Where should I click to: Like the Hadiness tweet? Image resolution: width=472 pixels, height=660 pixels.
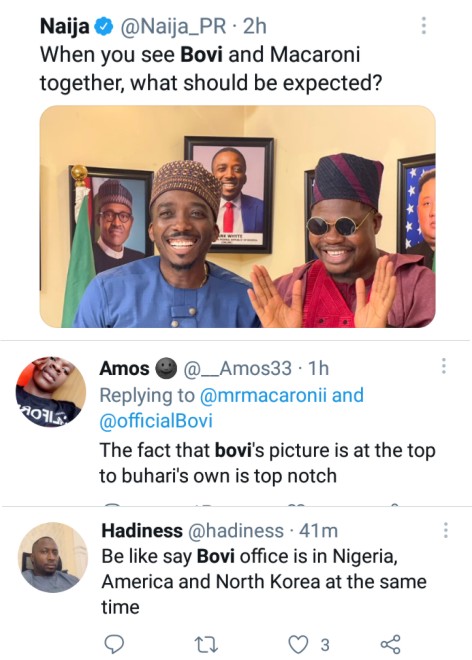point(298,644)
